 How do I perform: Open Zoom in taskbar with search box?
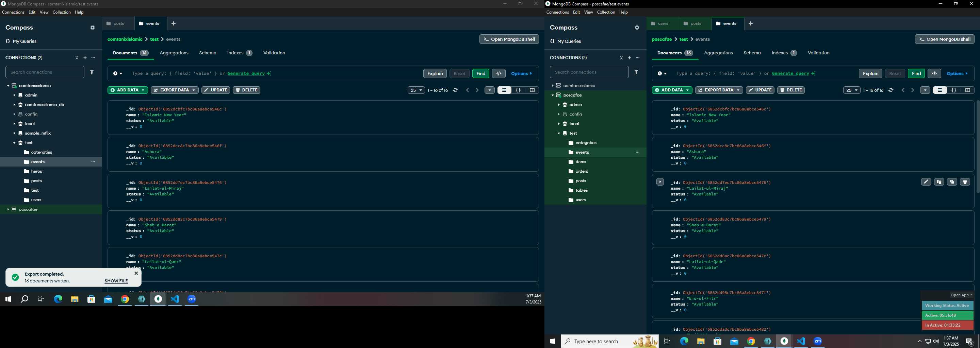pos(818,341)
